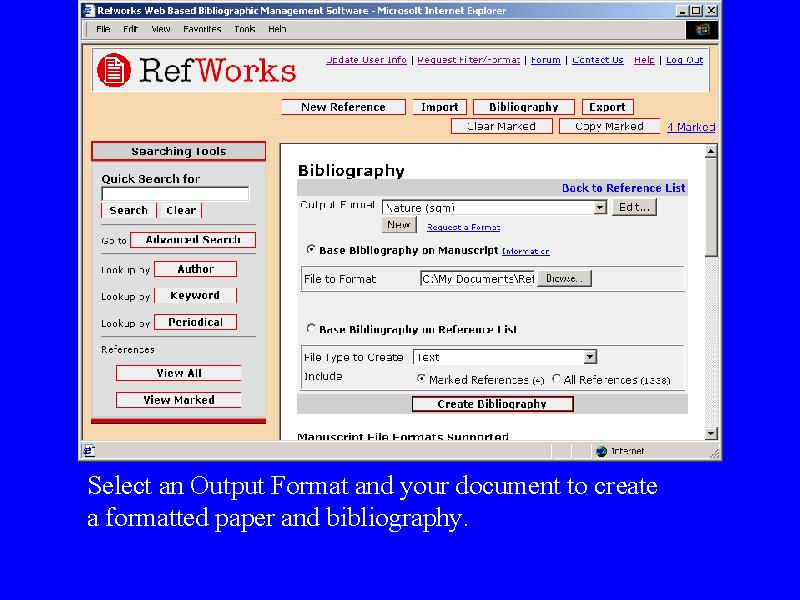Viewport: 800px width, 600px height.
Task: Choose All References radio option
Action: pos(556,379)
